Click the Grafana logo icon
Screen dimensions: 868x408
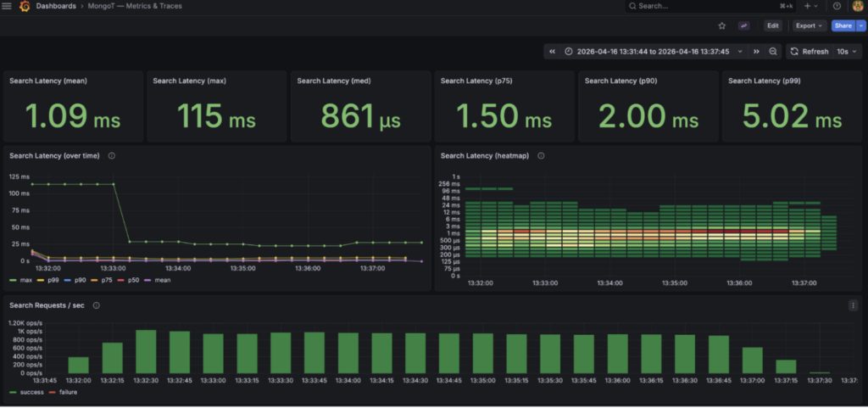(25, 6)
